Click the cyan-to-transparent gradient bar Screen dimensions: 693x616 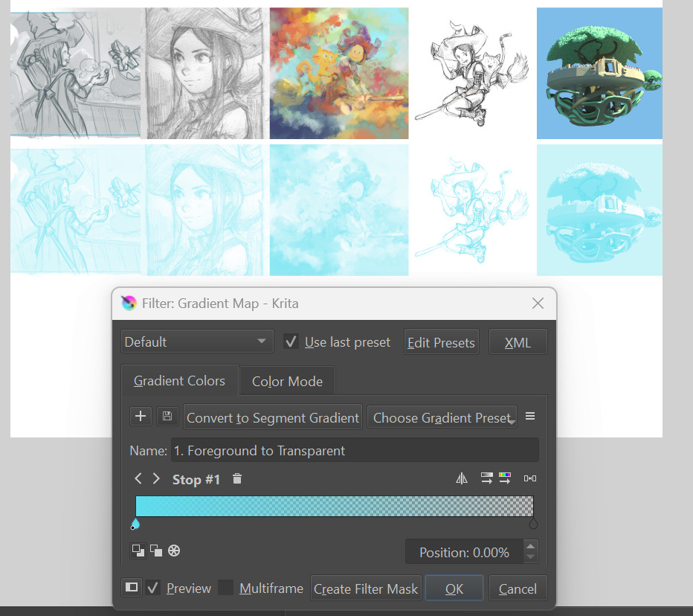(x=334, y=506)
